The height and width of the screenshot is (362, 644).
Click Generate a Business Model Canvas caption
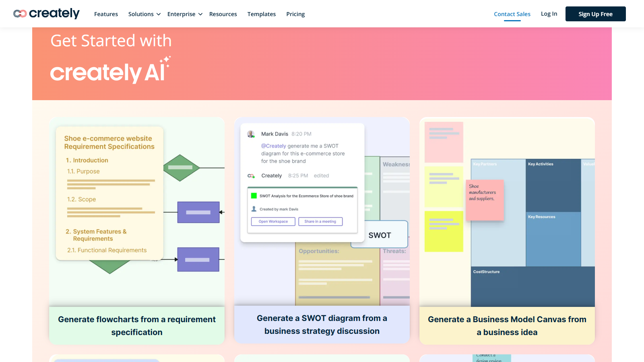(x=507, y=326)
